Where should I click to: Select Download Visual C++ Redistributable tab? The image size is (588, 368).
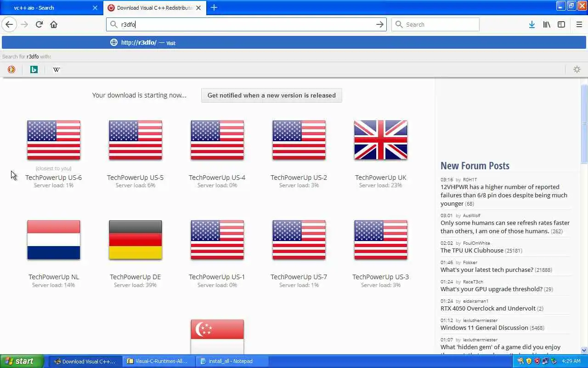pyautogui.click(x=155, y=8)
